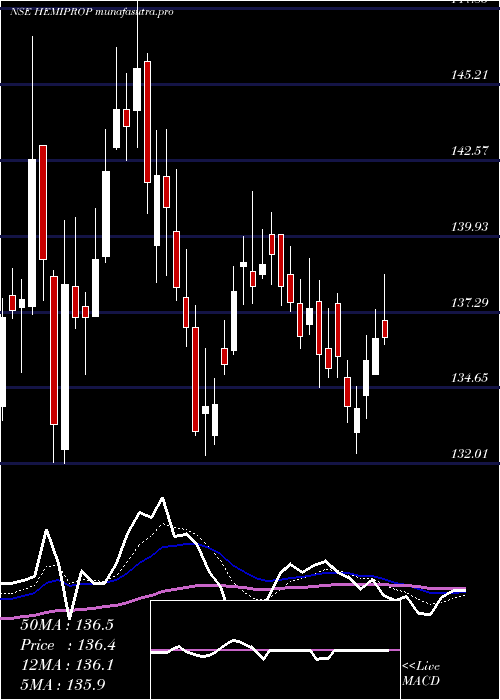Click inside the Live MACD inset chart
The height and width of the screenshot is (700, 500).
click(275, 650)
